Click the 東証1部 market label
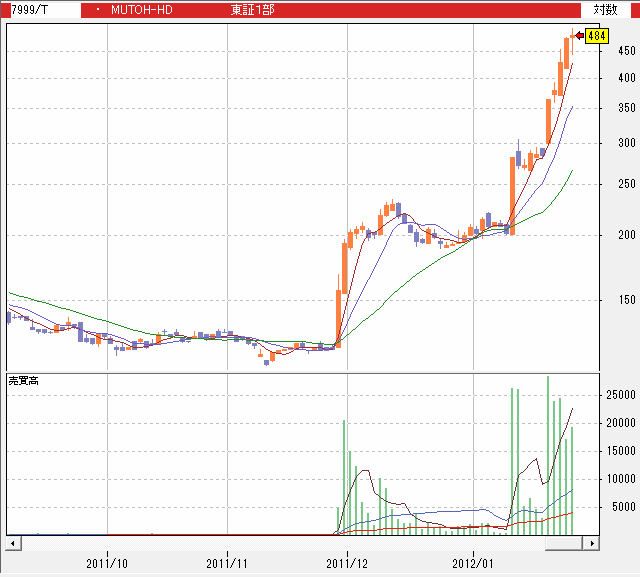 coord(252,10)
